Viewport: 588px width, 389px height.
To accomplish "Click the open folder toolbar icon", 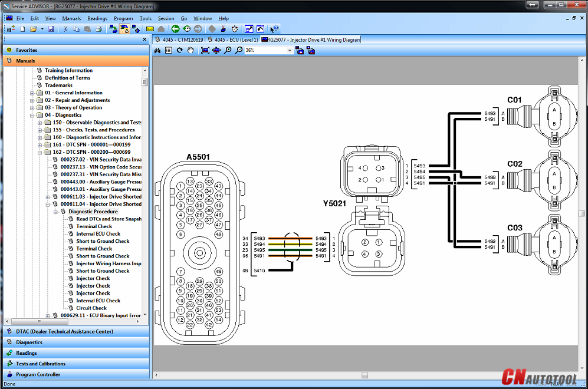I will click(x=34, y=29).
